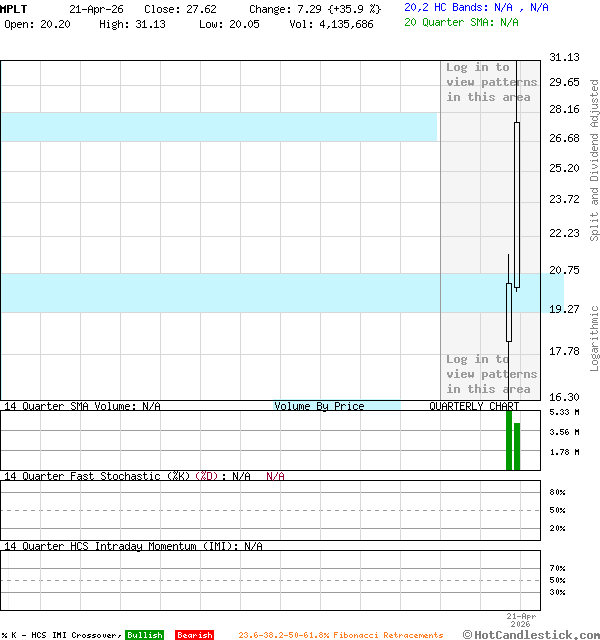Open the HotCandlestick.com link
The height and width of the screenshot is (640, 600).
point(530,634)
